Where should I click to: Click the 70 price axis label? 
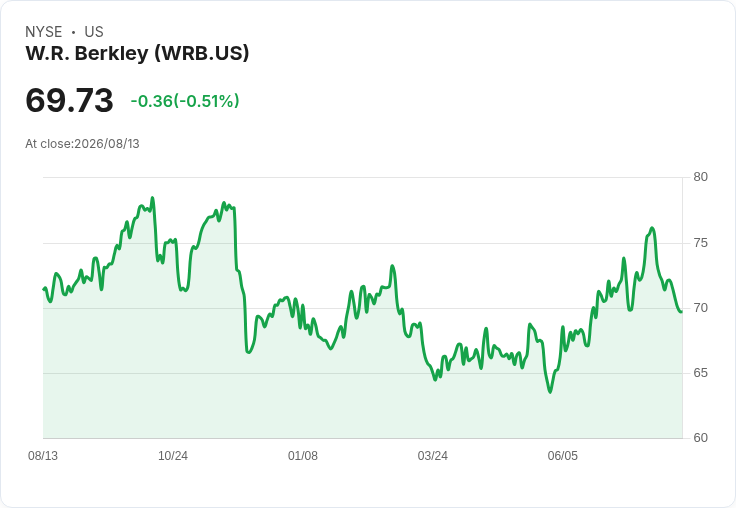coord(700,308)
